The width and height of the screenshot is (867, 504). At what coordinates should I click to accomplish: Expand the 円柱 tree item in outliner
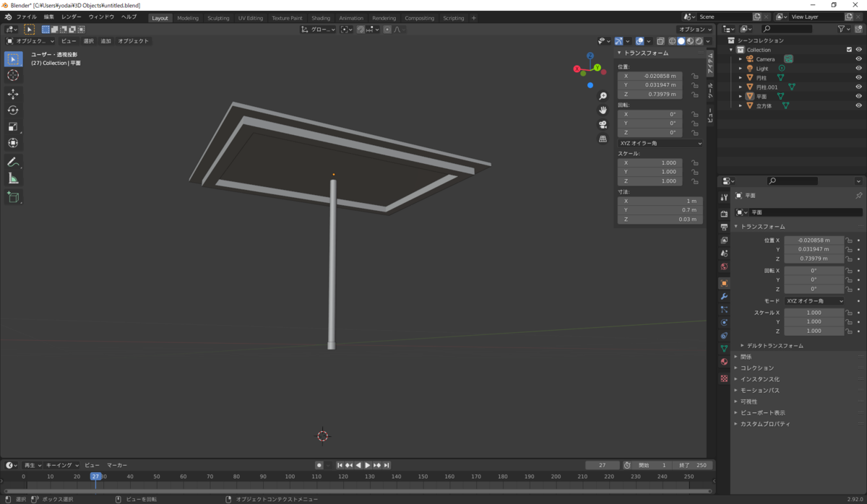pyautogui.click(x=740, y=77)
